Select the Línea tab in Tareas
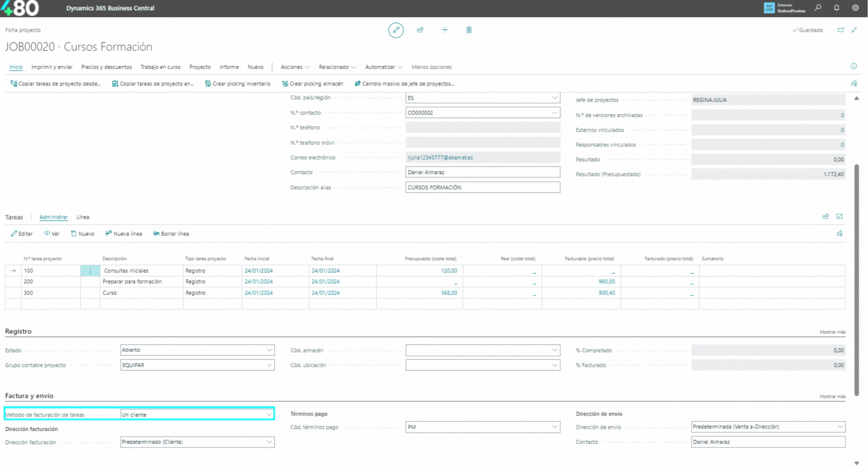This screenshot has width=868, height=466. point(83,217)
